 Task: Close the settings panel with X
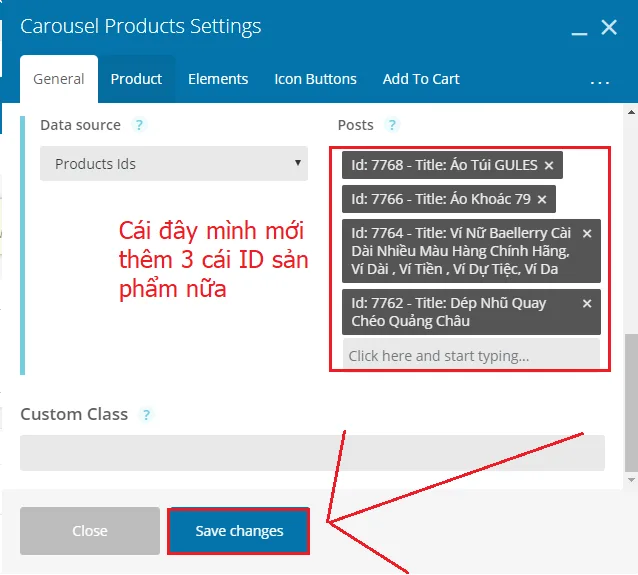tap(608, 28)
